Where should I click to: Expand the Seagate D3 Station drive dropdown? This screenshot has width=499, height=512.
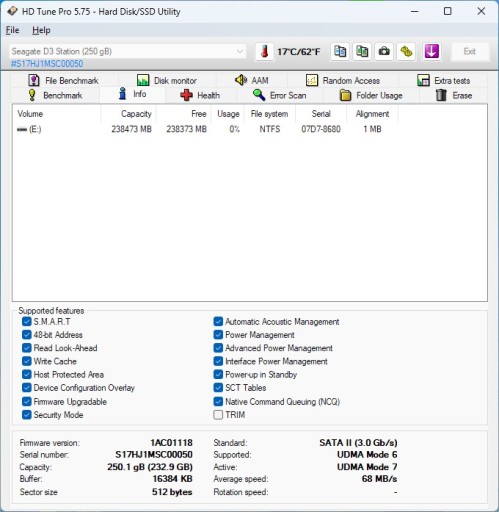pos(128,51)
